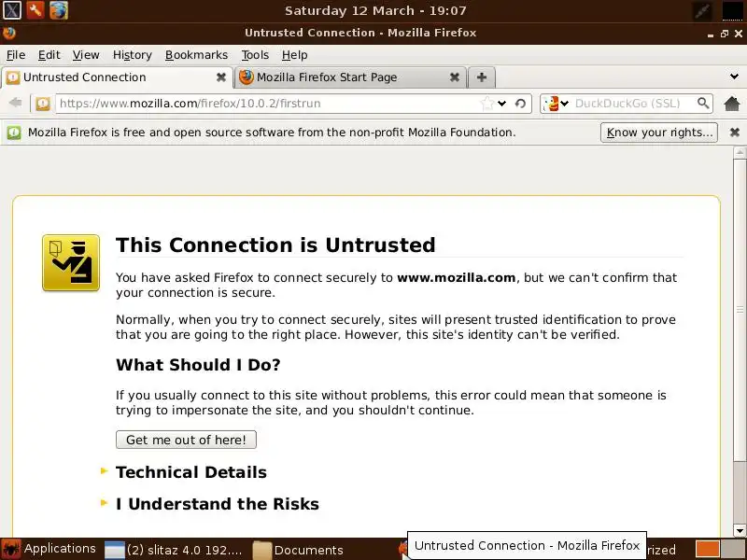Click the Firefox logo in the title bar
747x560 pixels.
[x=9, y=33]
